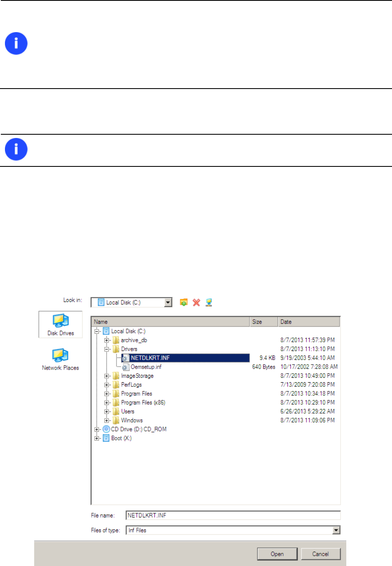Viewport: 392px width, 566px height.
Task: Collapse the Local Disk (C:) node
Action: (x=97, y=331)
